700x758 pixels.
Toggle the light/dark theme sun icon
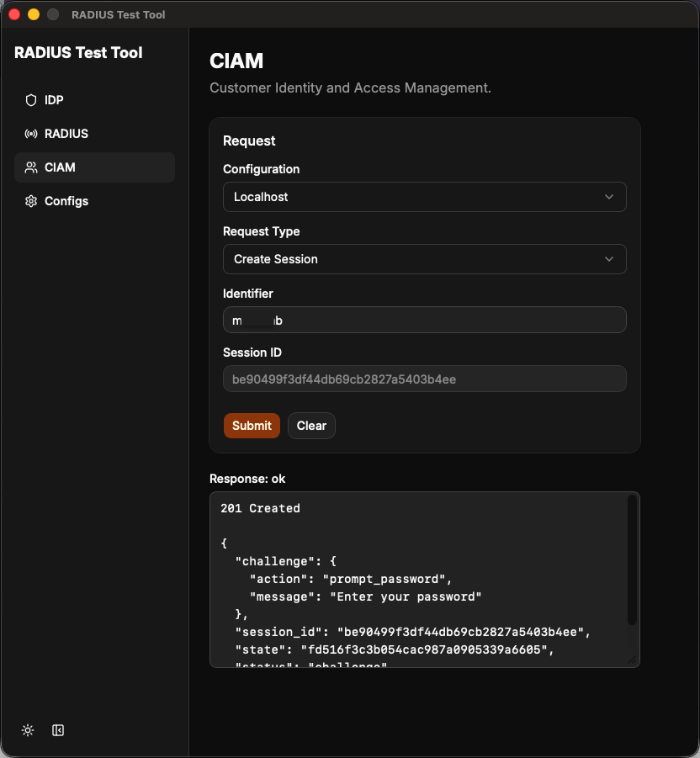[x=28, y=730]
